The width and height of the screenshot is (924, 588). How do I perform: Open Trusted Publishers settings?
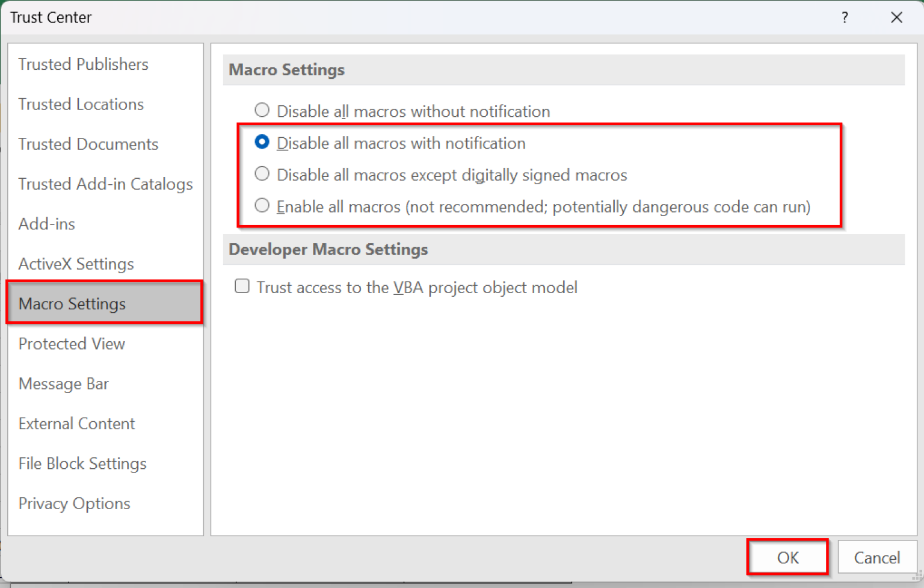(x=83, y=64)
